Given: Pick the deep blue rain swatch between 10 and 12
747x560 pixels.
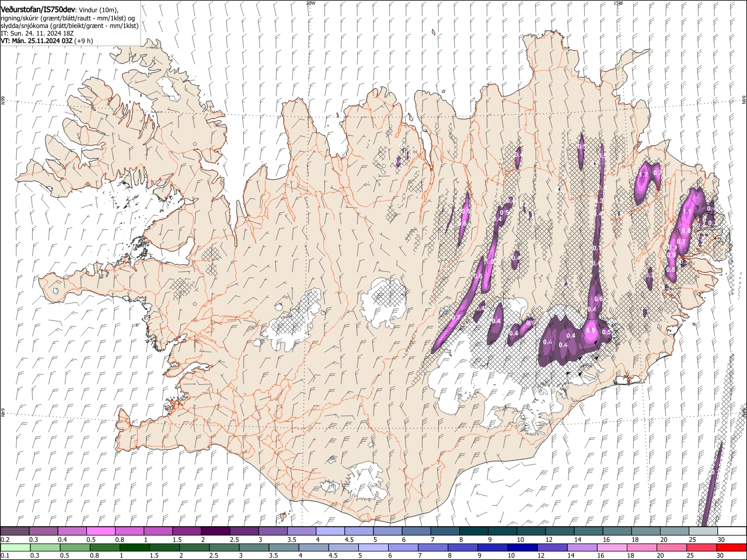Looking at the screenshot, I should tap(523, 547).
